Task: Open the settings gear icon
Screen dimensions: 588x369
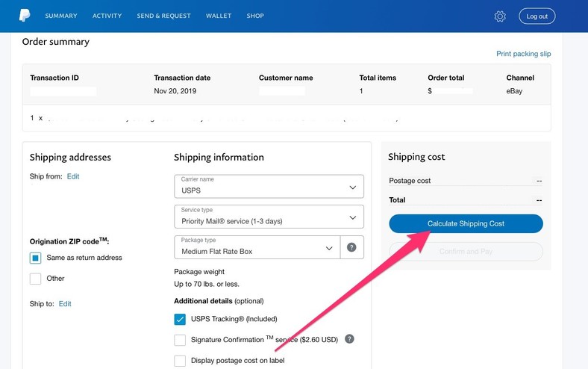Action: (500, 16)
